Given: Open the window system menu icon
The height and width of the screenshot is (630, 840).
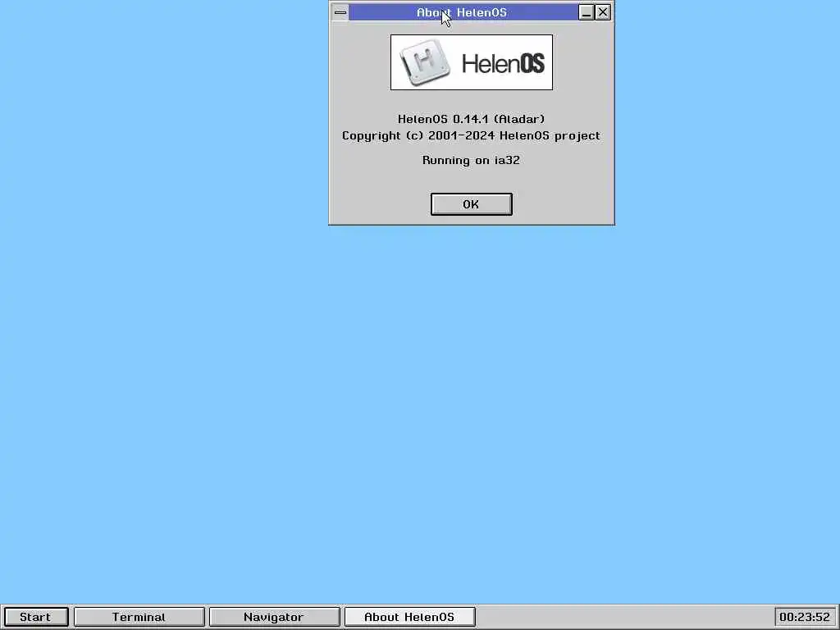Looking at the screenshot, I should [340, 12].
